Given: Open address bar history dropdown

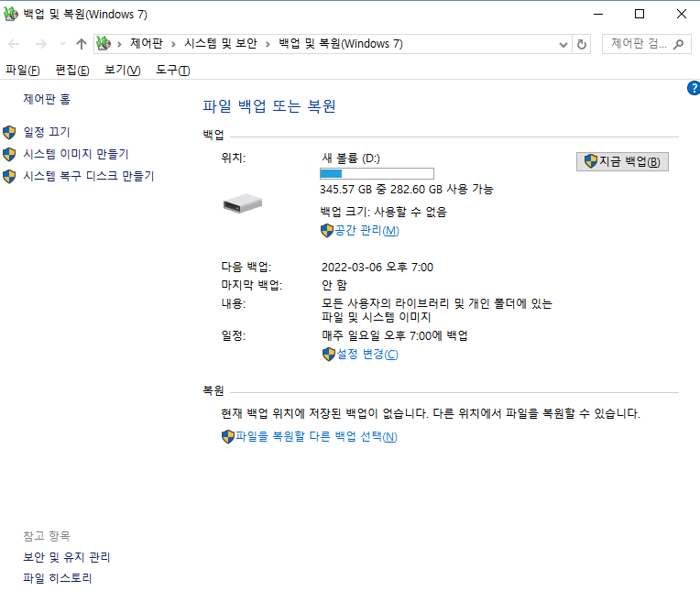Looking at the screenshot, I should 563,44.
